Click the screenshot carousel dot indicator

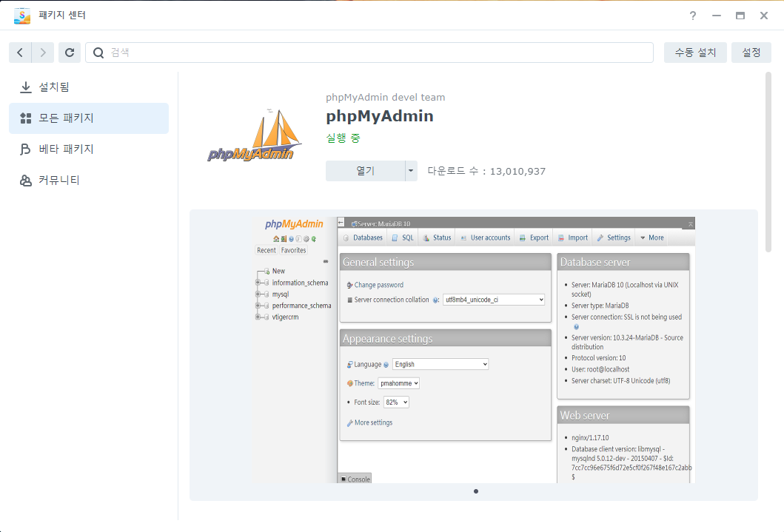(x=476, y=491)
